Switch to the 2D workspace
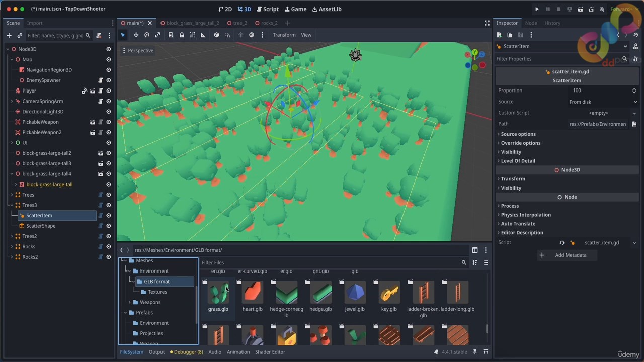 [225, 9]
